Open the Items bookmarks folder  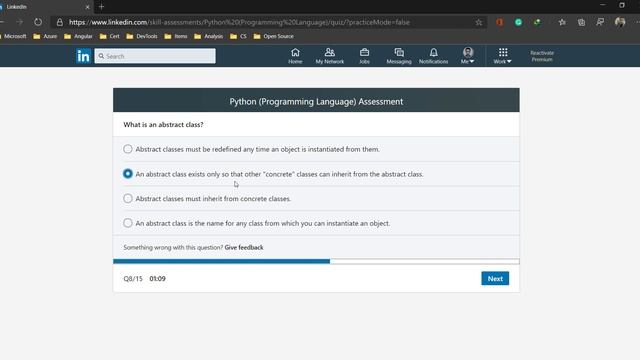pos(176,36)
